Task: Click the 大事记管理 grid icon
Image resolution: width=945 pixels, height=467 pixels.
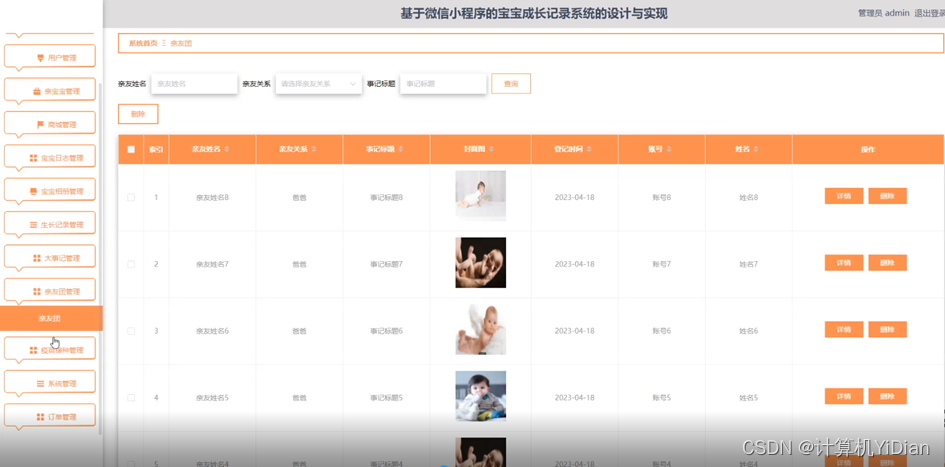Action: coord(37,258)
